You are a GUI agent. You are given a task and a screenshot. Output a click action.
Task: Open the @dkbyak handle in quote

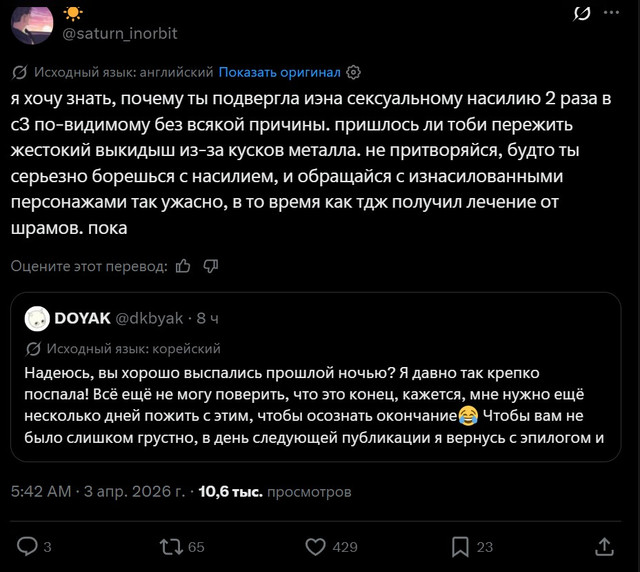point(149,318)
